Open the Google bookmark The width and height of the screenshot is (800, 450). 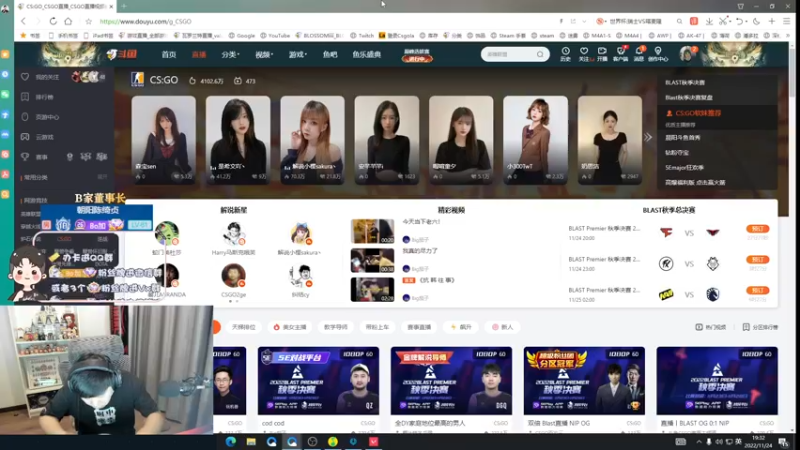(x=242, y=36)
